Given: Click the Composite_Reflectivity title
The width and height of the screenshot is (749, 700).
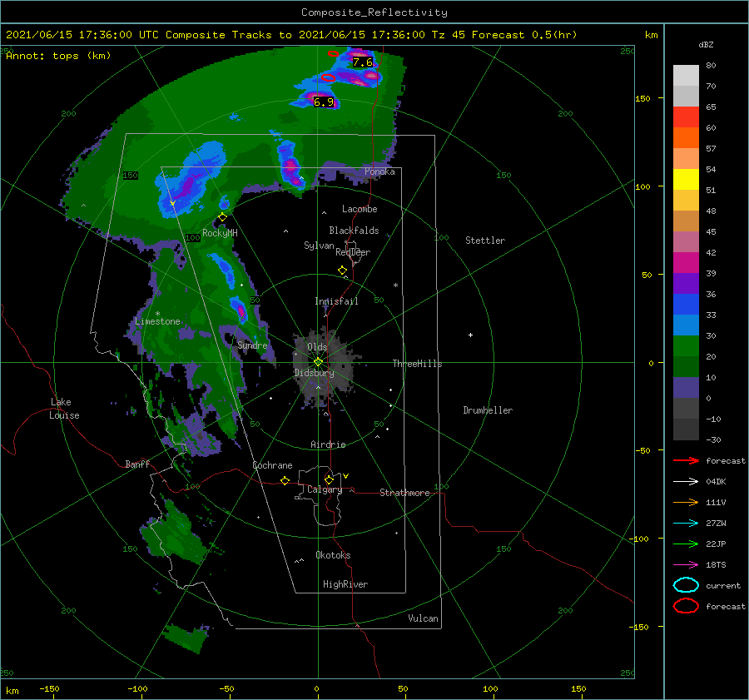Looking at the screenshot, I should (374, 12).
